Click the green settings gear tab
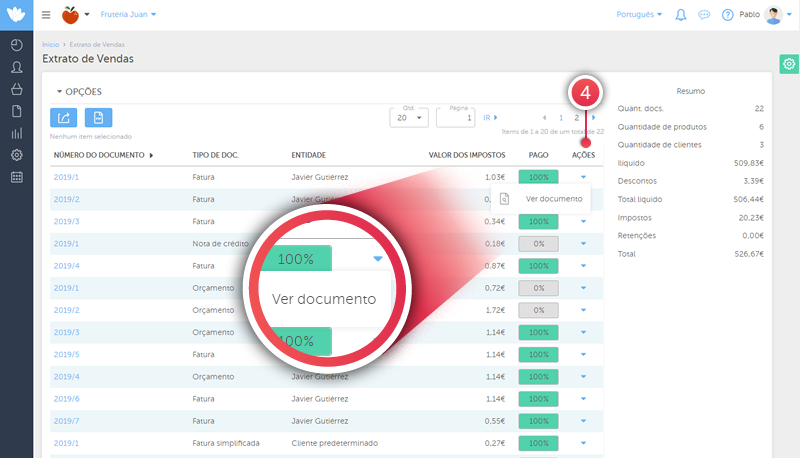 click(788, 65)
